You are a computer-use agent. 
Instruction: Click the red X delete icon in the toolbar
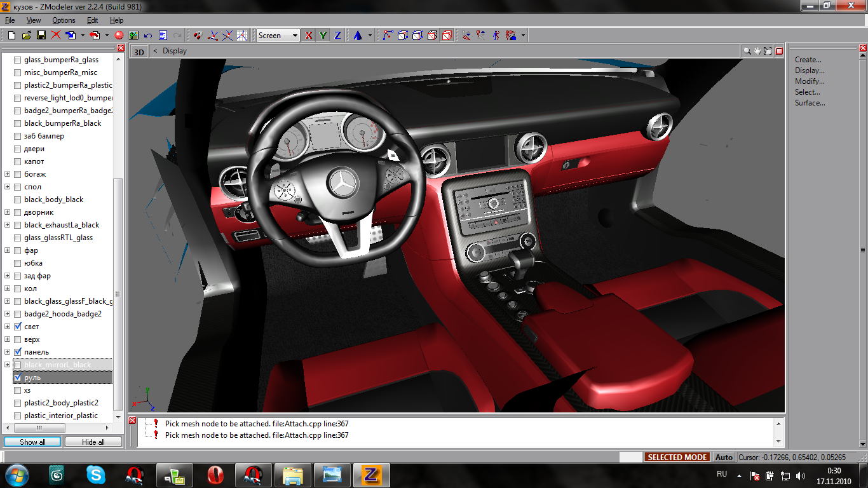tap(56, 36)
